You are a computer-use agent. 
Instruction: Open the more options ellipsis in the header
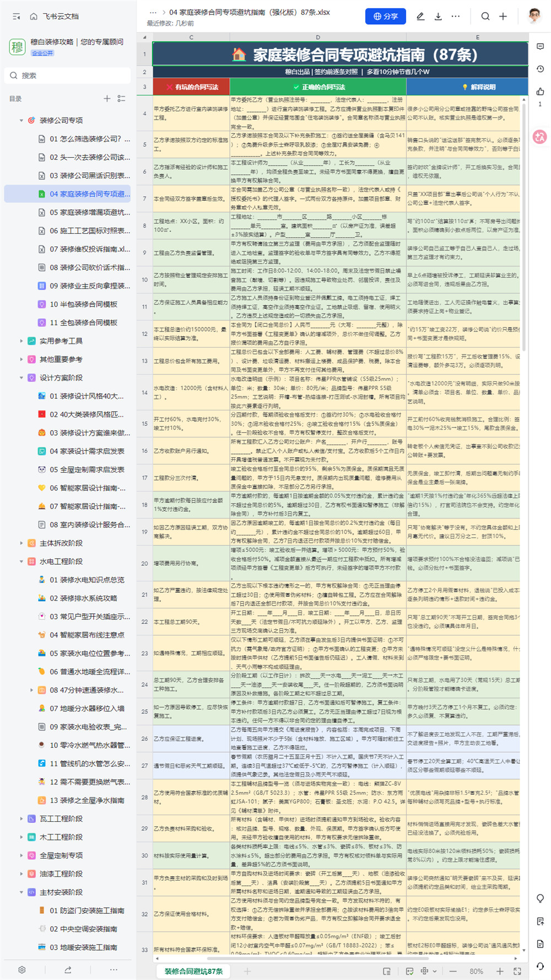456,17
